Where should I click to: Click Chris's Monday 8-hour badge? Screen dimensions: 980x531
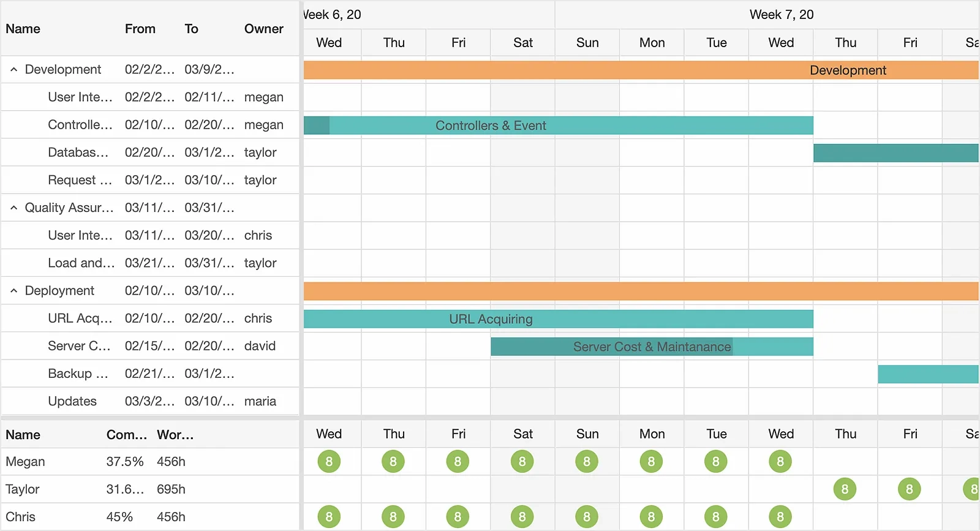tap(651, 516)
